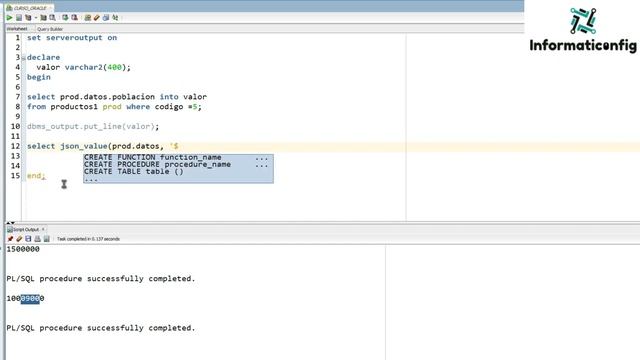The image size is (640, 360).
Task: Select the CURSO_ORACLE connection tab
Action: 29,8
